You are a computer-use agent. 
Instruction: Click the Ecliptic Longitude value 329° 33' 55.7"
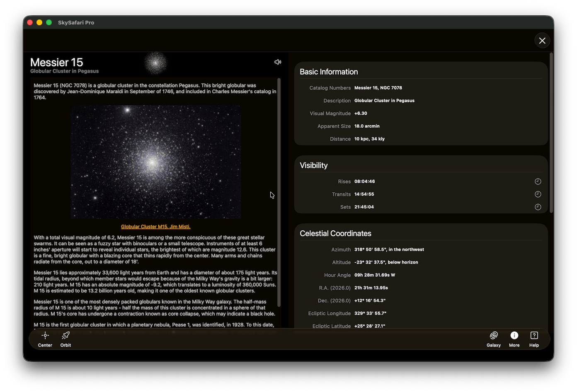[x=370, y=313]
